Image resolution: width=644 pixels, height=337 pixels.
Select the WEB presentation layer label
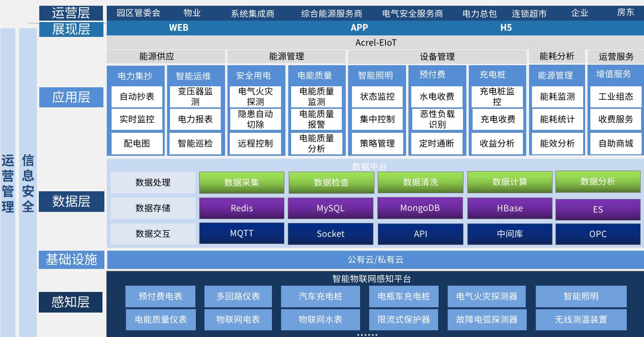(x=179, y=28)
